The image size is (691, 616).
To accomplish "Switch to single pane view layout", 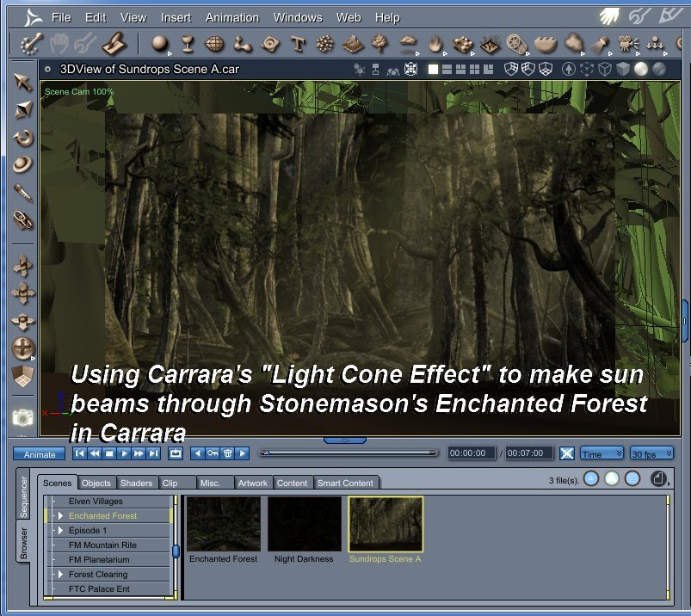I will [x=433, y=69].
